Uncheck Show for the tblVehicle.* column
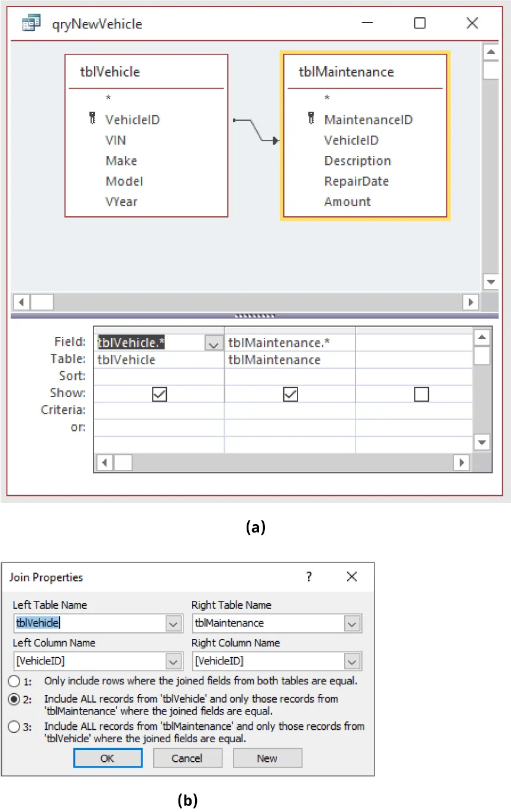 click(x=159, y=394)
